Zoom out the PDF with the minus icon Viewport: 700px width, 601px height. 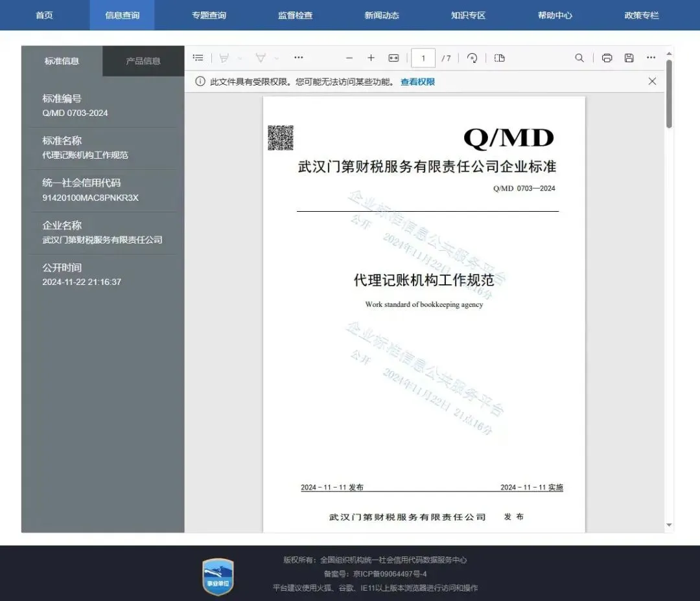pos(349,58)
